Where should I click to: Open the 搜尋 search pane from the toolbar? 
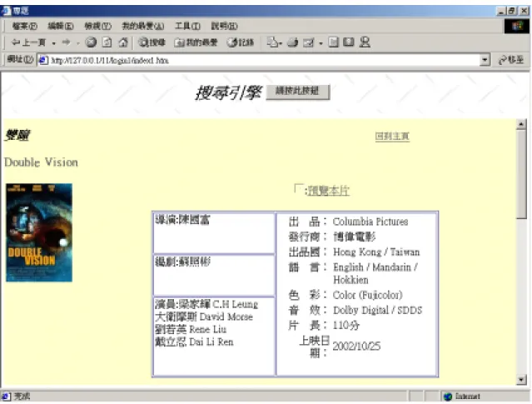coord(152,42)
